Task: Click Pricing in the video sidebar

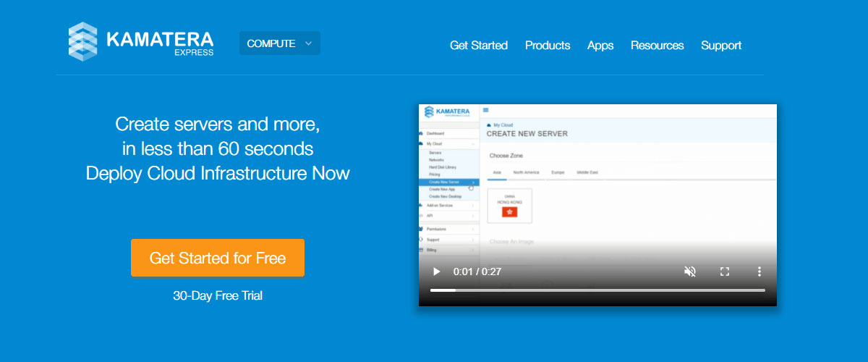Action: click(435, 174)
